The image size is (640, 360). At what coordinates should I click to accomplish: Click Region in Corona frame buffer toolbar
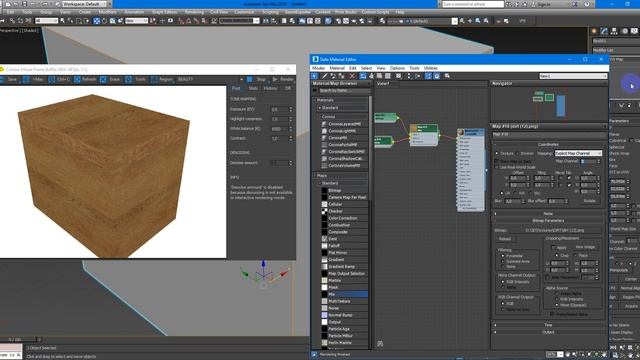pyautogui.click(x=162, y=79)
